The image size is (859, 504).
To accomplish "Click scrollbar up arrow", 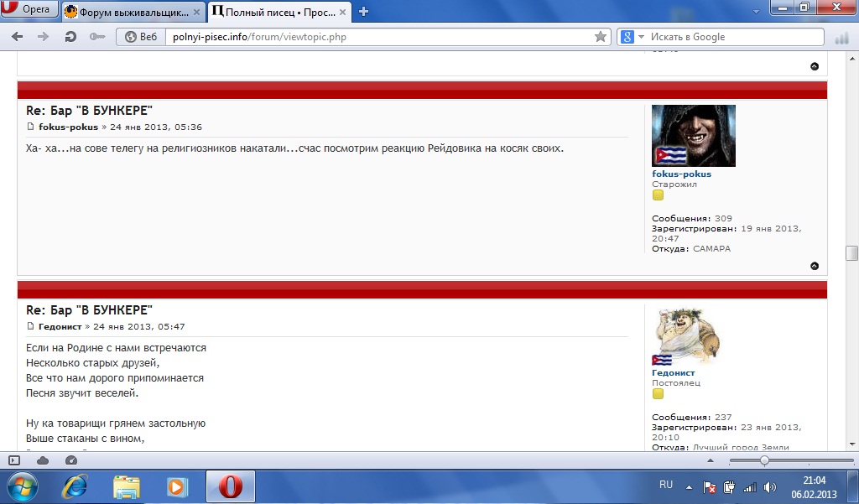I will (851, 59).
